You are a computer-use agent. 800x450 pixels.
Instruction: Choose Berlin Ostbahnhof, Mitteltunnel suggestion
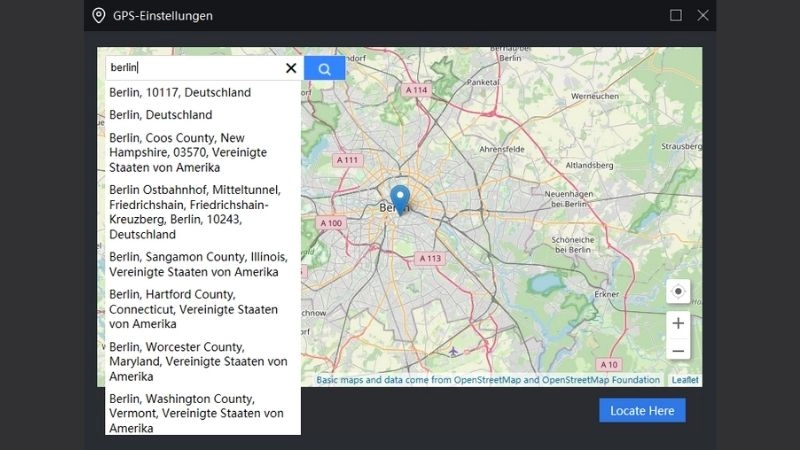coord(203,212)
